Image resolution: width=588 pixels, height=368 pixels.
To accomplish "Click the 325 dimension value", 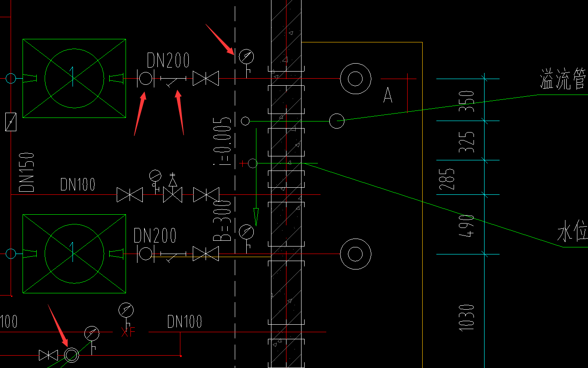I will (x=467, y=142).
